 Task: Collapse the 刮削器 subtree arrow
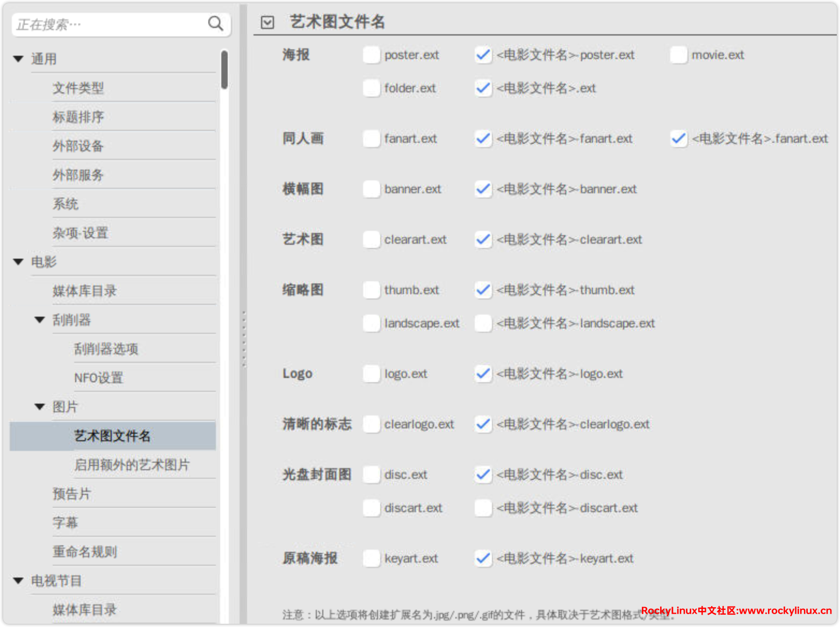click(x=40, y=320)
